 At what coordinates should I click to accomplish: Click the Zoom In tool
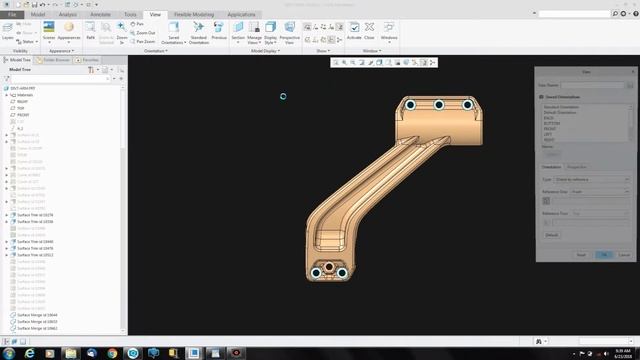click(122, 32)
